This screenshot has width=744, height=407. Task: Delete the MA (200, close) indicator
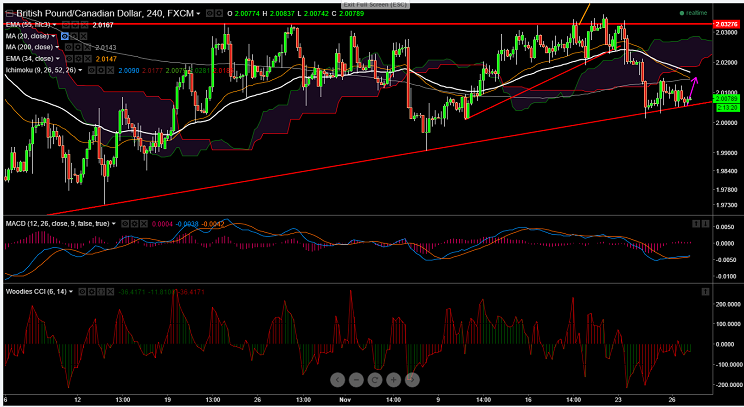tap(87, 47)
